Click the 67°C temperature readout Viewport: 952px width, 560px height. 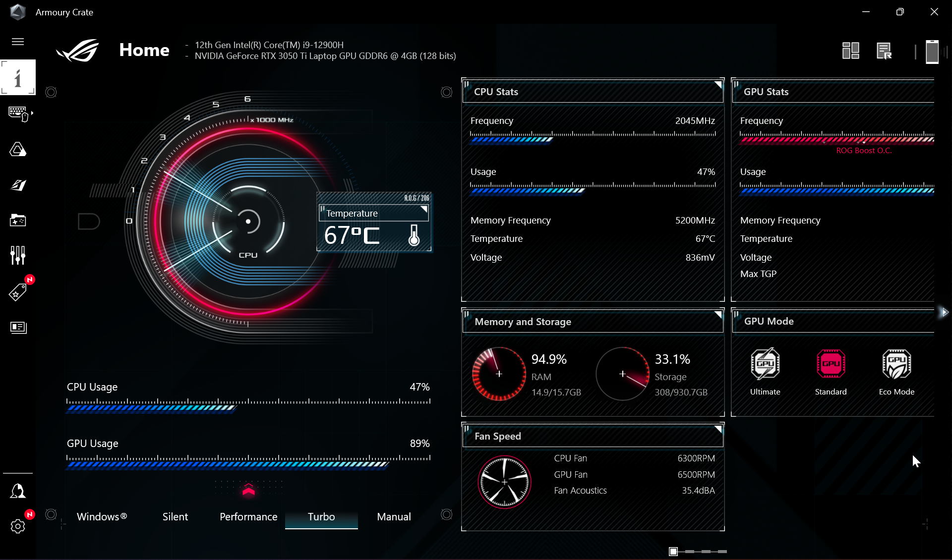coord(352,235)
